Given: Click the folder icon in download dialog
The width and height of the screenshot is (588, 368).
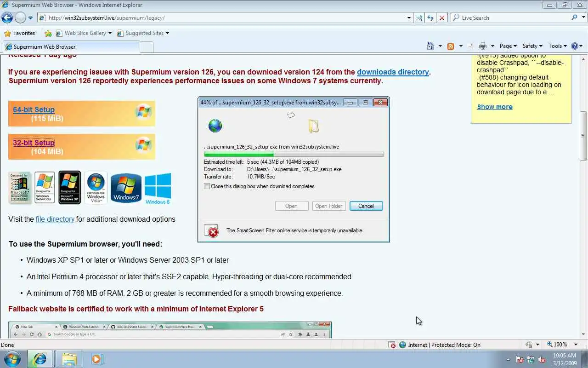Looking at the screenshot, I should [x=314, y=126].
